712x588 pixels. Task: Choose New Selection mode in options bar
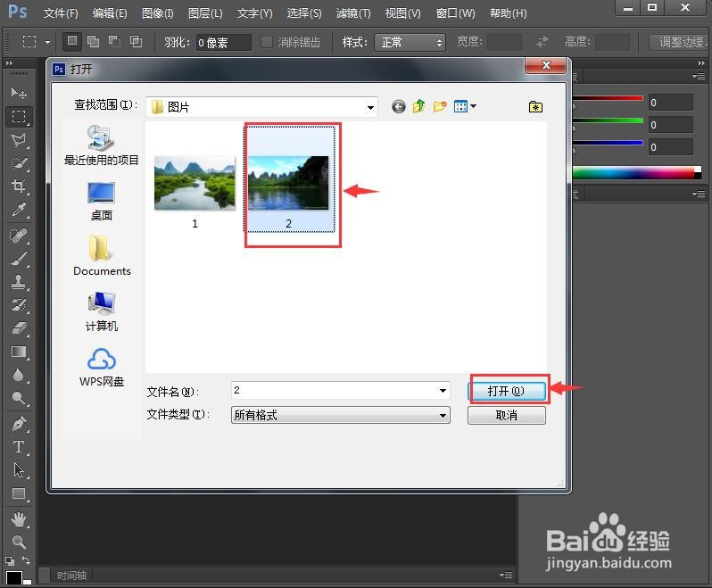tap(71, 41)
